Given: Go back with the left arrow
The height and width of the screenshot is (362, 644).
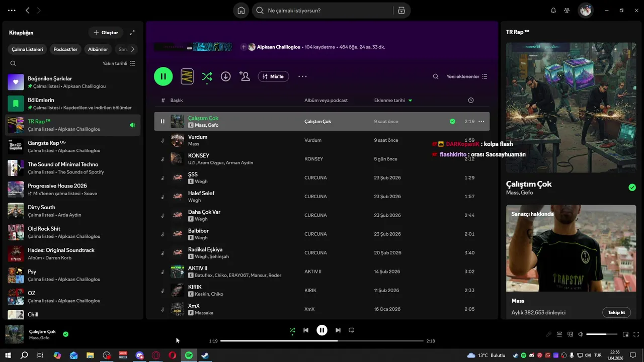Looking at the screenshot, I should click(28, 10).
